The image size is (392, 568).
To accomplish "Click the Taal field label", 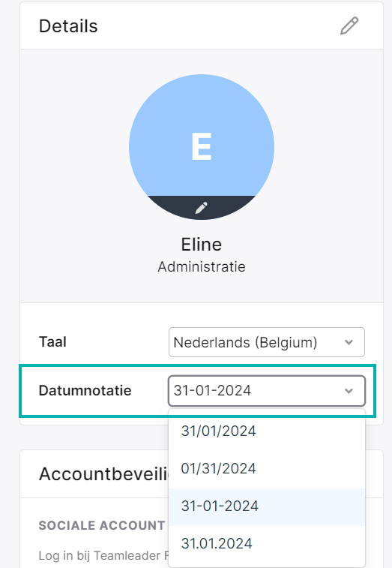I will (x=53, y=342).
